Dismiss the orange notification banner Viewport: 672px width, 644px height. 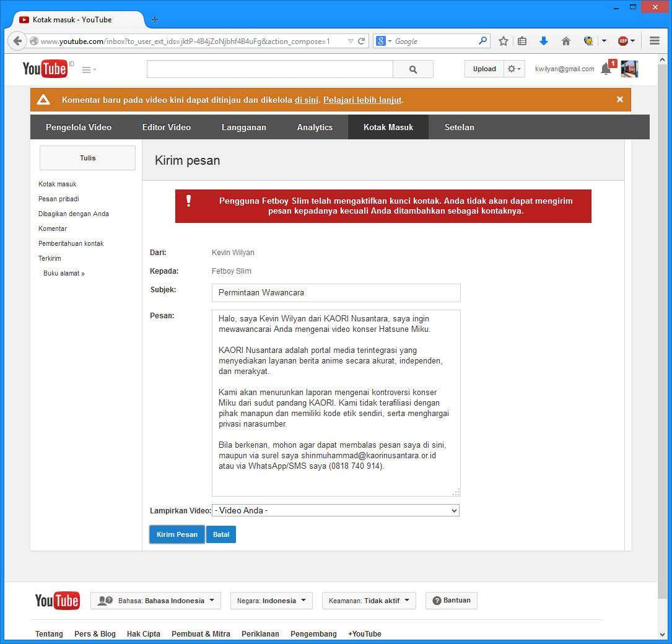(619, 99)
